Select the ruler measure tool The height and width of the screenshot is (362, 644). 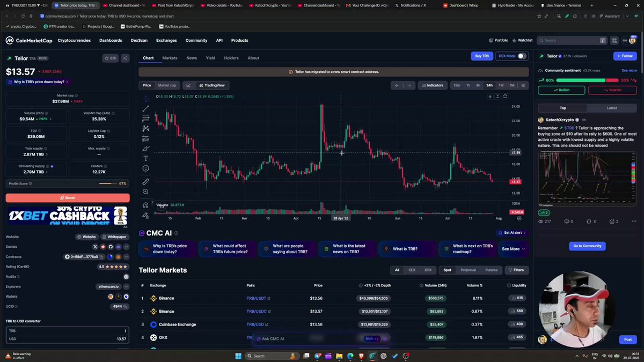pos(145,182)
